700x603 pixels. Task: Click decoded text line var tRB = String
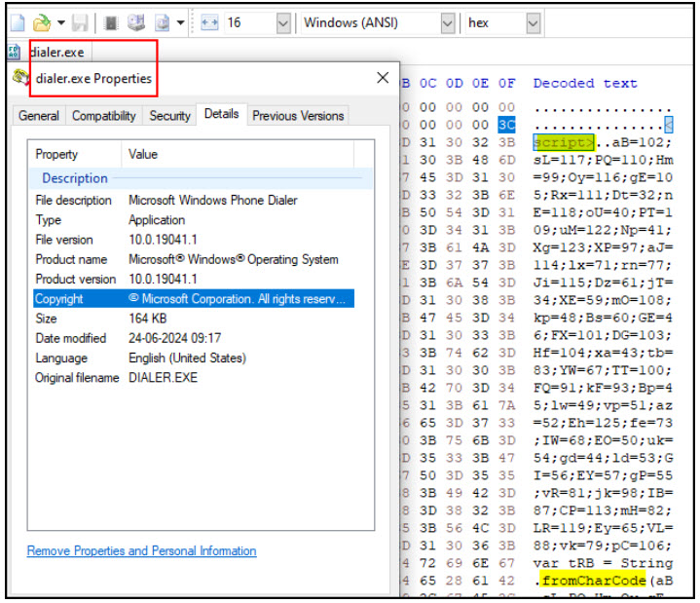tap(603, 563)
